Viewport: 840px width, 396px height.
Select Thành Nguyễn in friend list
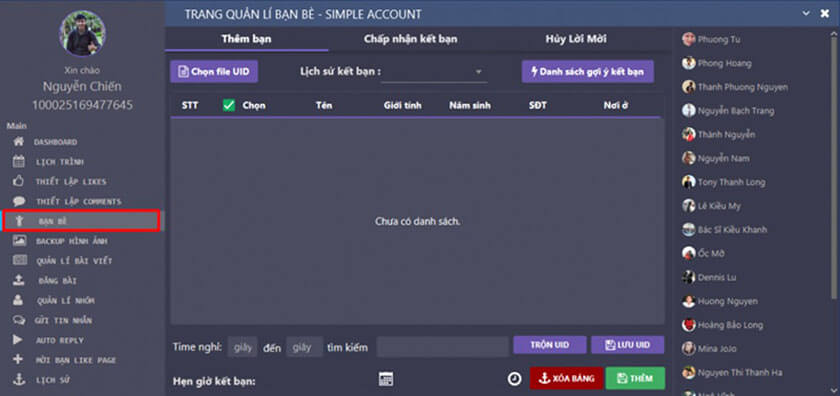(x=726, y=135)
